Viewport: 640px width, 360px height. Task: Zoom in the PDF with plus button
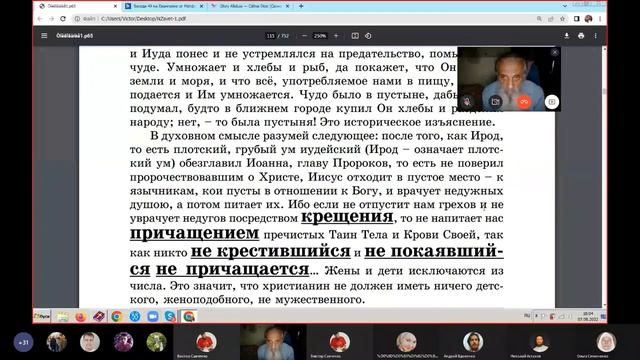point(336,36)
